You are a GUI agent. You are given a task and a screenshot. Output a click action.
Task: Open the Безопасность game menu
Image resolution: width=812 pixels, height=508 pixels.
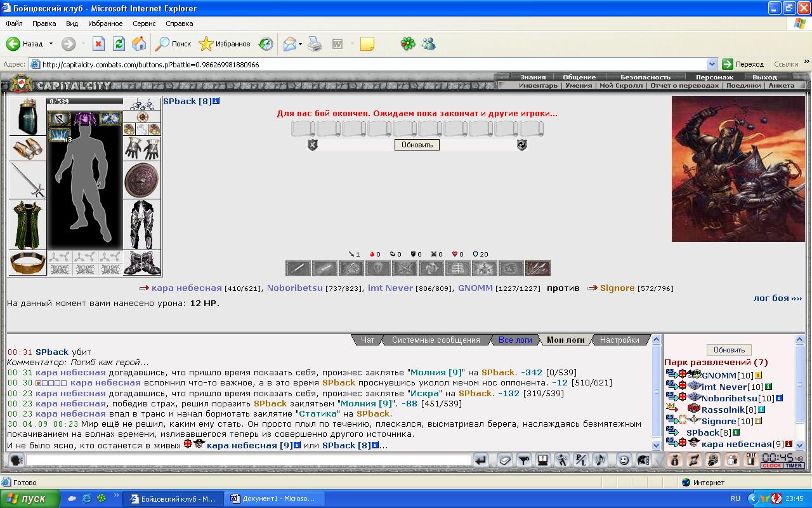(645, 77)
